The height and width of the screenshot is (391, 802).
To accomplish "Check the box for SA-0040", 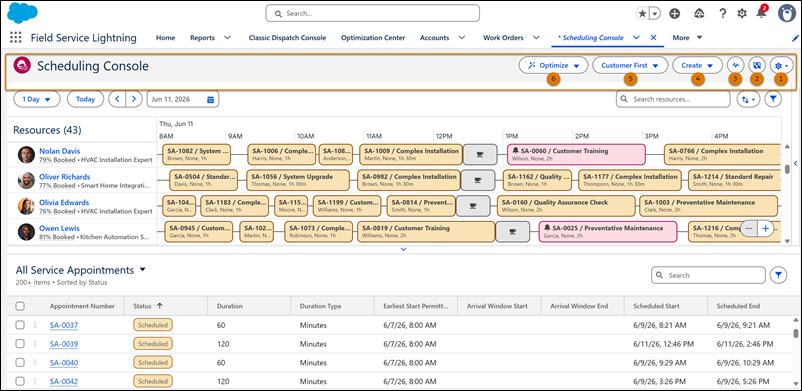I will [x=20, y=362].
